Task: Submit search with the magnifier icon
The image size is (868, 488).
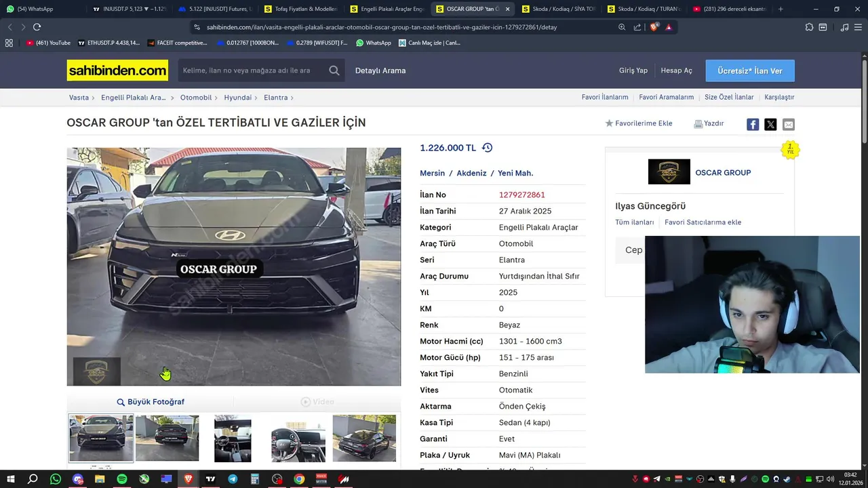Action: coord(334,70)
